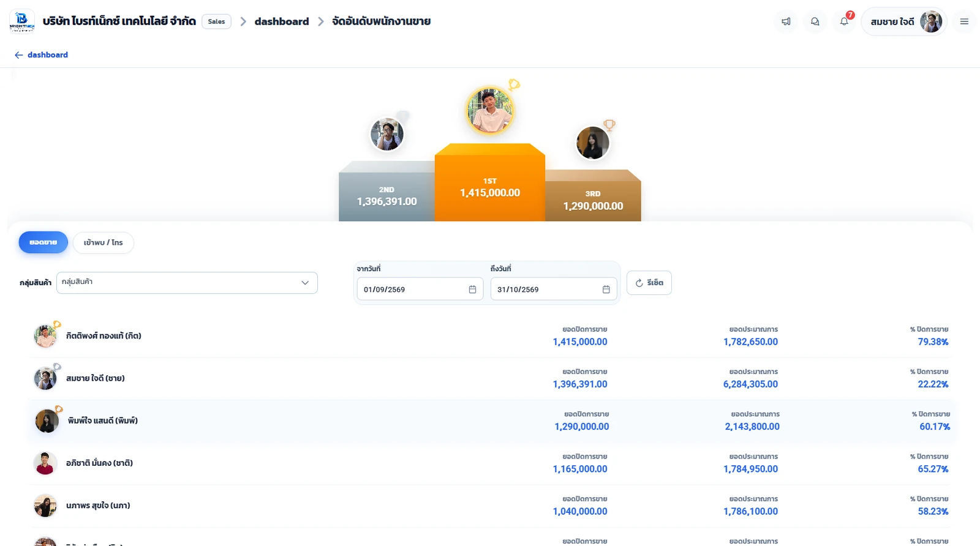The image size is (980, 546).
Task: Click the second place podium photo
Action: 387,134
